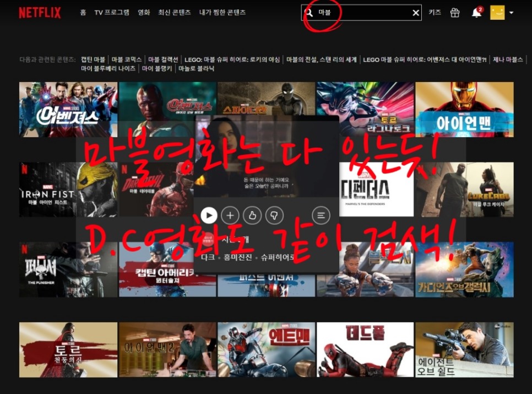Open 아이언맨 thumbnail

tap(464, 109)
